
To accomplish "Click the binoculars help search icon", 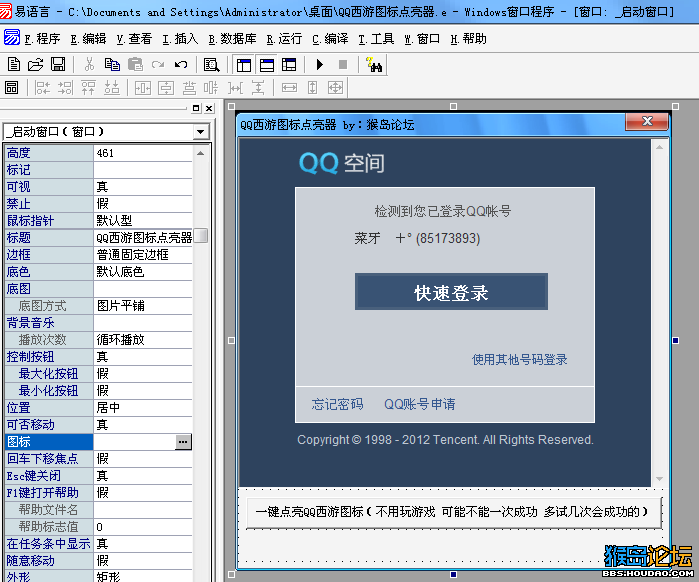I will click(x=374, y=65).
